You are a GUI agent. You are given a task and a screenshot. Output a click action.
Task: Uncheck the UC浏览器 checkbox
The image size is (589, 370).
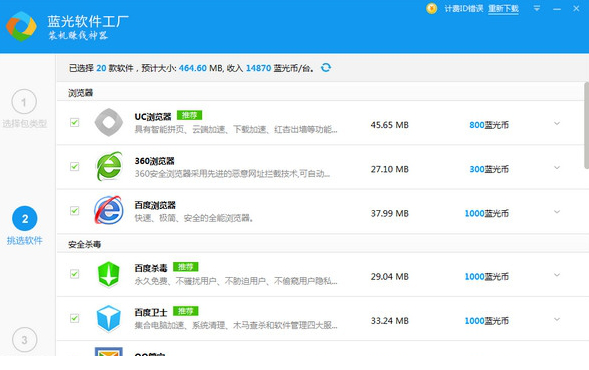click(74, 122)
